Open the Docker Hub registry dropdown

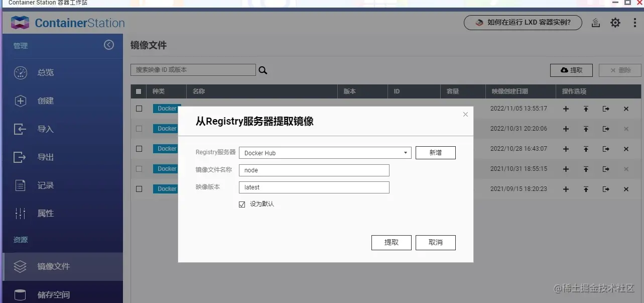click(325, 153)
